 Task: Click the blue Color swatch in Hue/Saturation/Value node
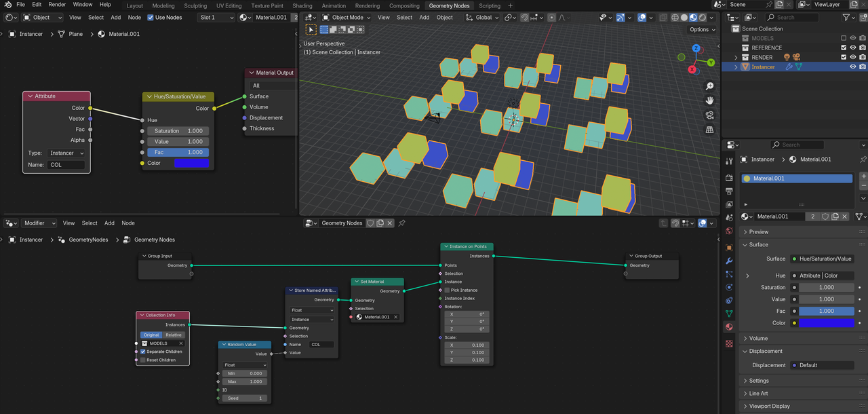click(191, 163)
